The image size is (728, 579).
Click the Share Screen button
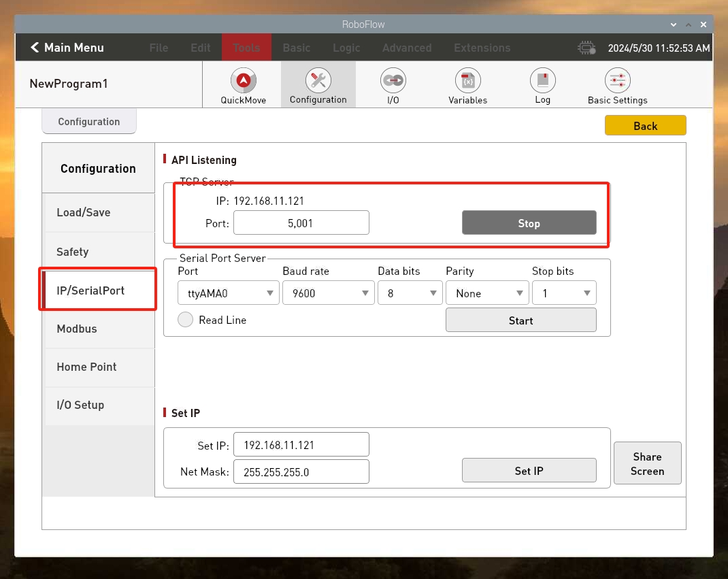pos(647,463)
